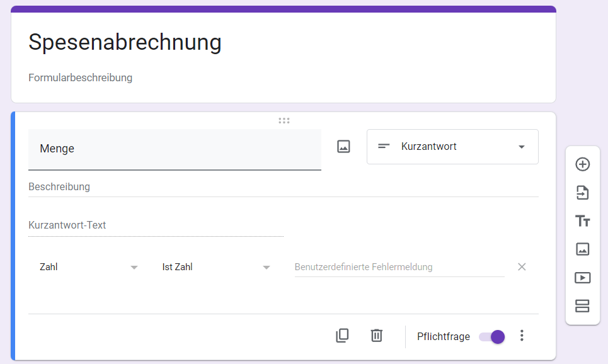Delete the question with trash icon

(x=376, y=336)
